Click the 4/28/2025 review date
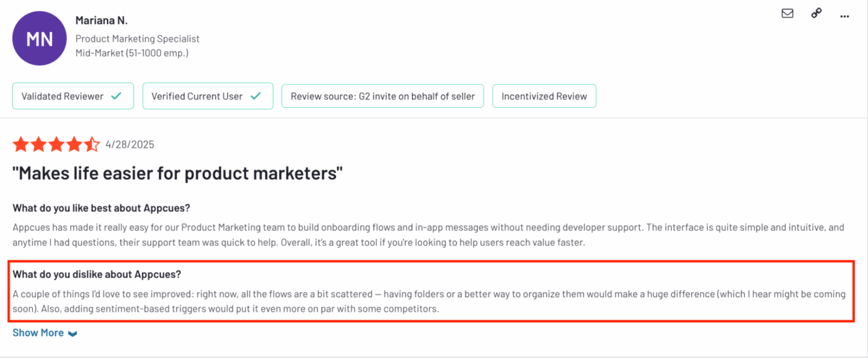 coord(130,145)
